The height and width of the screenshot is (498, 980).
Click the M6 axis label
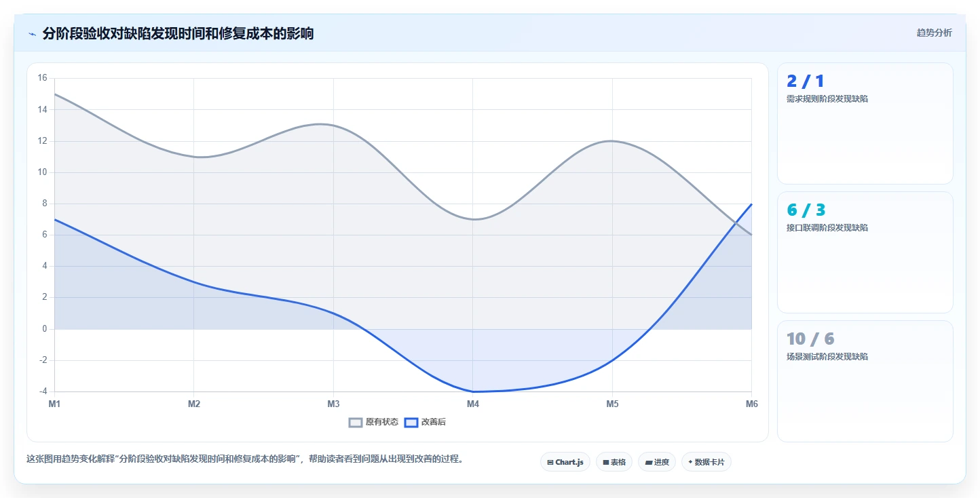pos(751,404)
